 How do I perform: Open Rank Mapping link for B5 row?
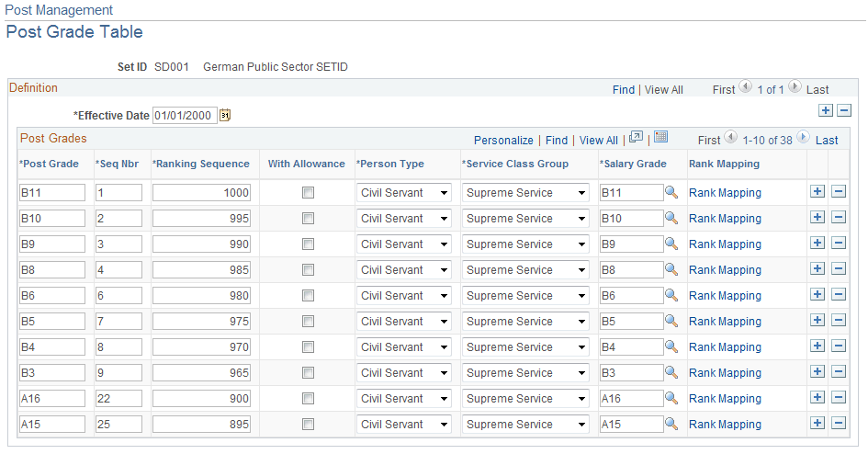tap(725, 322)
